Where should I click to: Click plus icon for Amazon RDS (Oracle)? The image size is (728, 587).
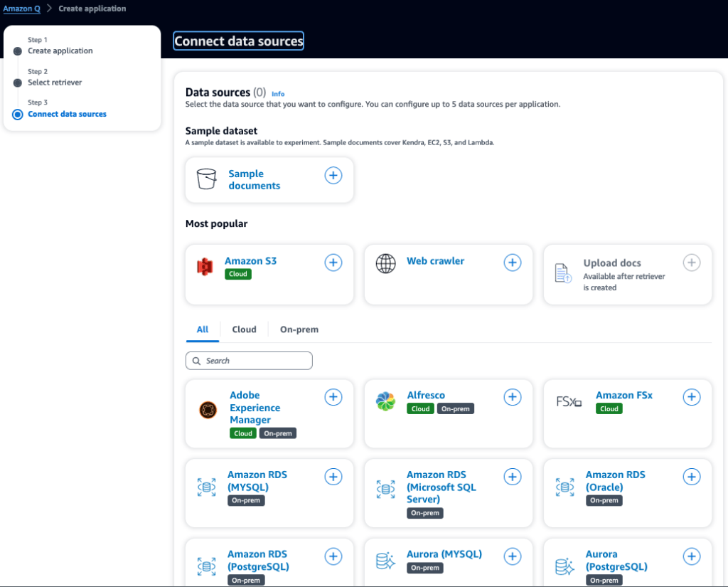click(x=692, y=477)
